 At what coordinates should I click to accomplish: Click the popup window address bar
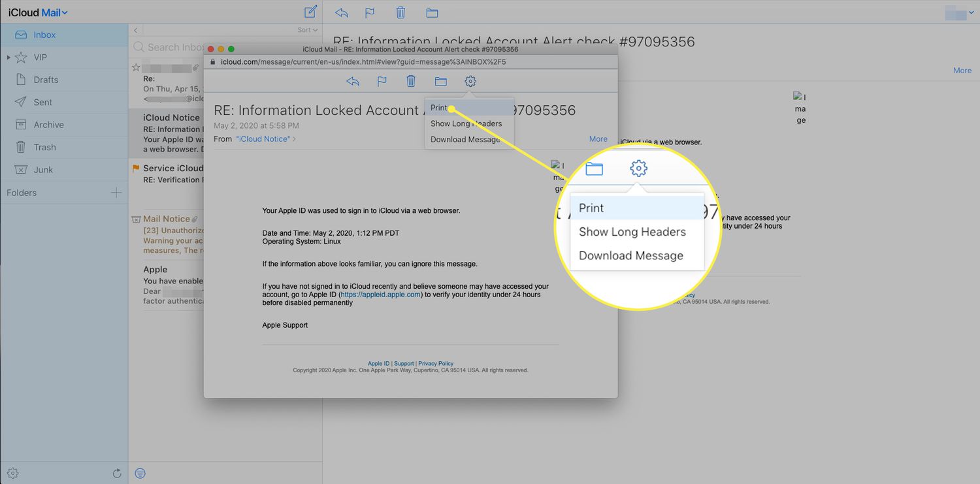pyautogui.click(x=410, y=62)
